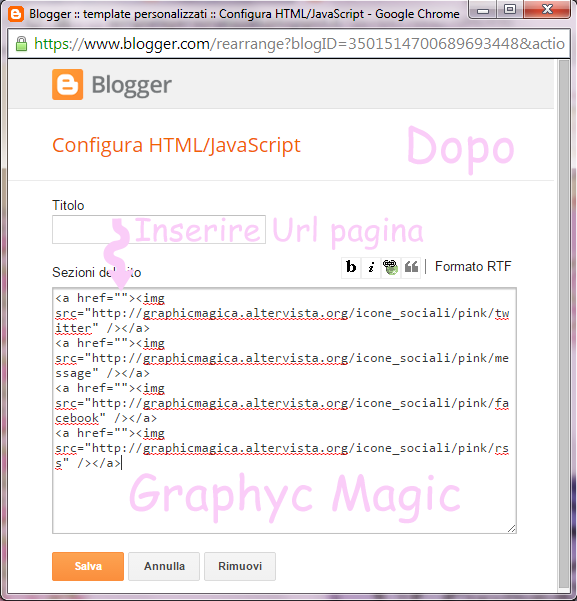
Task: Click the vertical scrollbar of the page
Action: tap(564, 323)
